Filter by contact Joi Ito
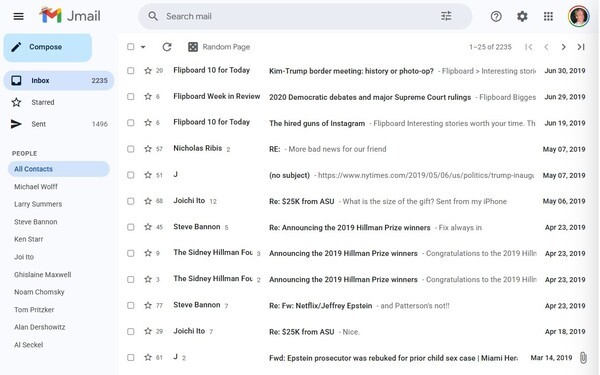This screenshot has height=375, width=600. (x=24, y=257)
